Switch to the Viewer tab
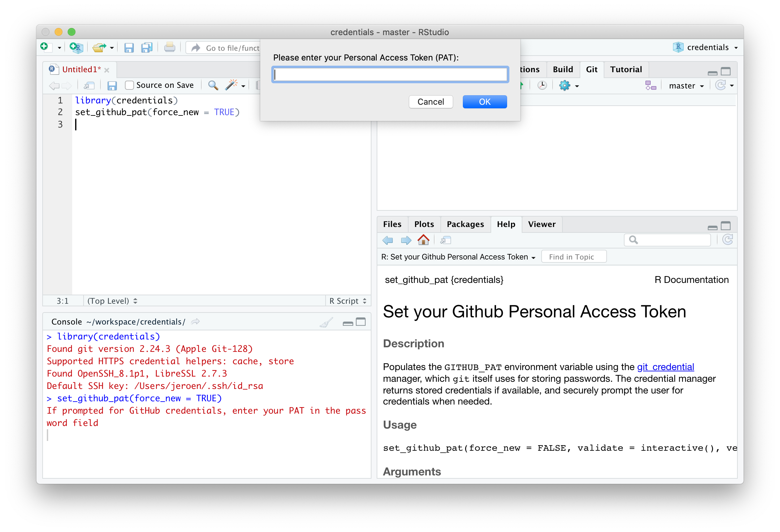Screen dimensions: 780x532 tap(542, 224)
